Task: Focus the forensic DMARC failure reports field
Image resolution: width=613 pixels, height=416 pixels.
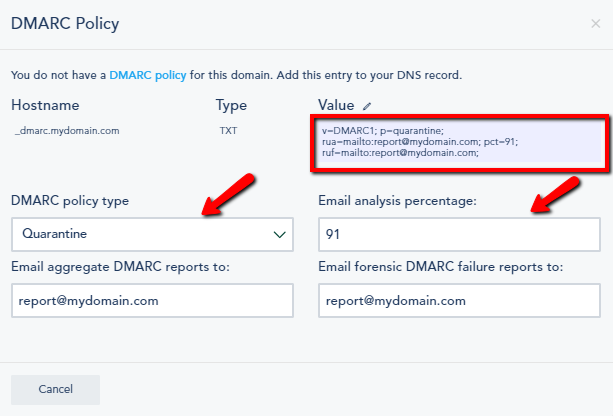Action: (458, 300)
